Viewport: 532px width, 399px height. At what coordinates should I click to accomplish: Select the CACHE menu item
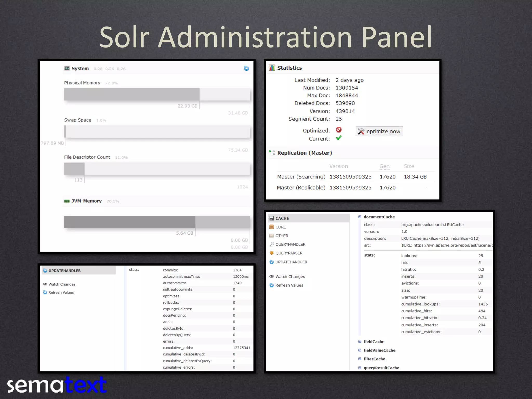point(309,218)
